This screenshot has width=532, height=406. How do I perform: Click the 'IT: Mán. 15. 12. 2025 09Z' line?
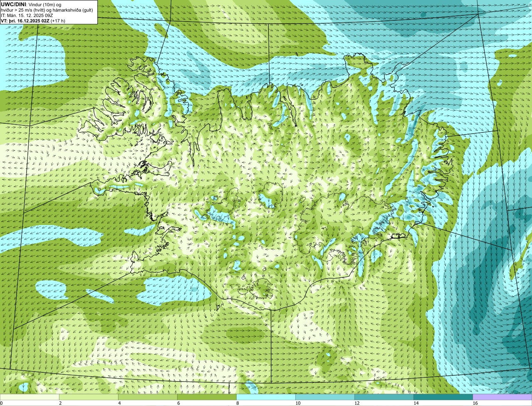(x=27, y=15)
